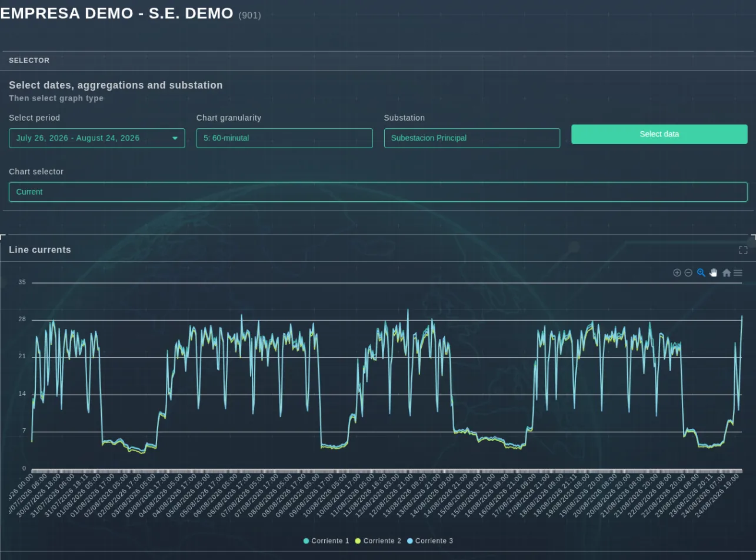This screenshot has width=756, height=560.
Task: Toggle Corriente 2 series in legend
Action: tap(378, 541)
